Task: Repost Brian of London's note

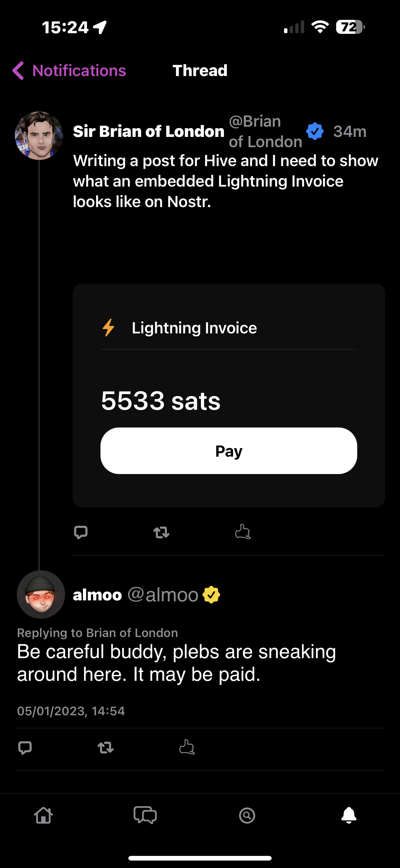Action: pyautogui.click(x=161, y=532)
